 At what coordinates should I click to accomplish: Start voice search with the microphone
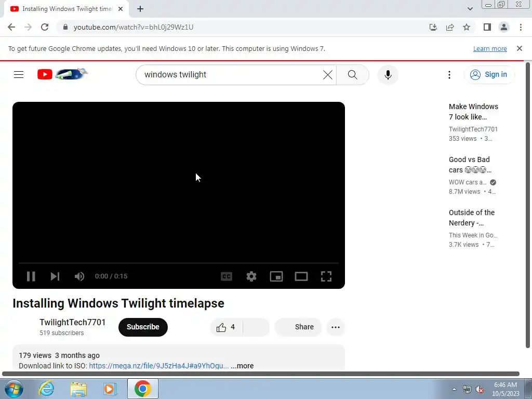point(388,75)
